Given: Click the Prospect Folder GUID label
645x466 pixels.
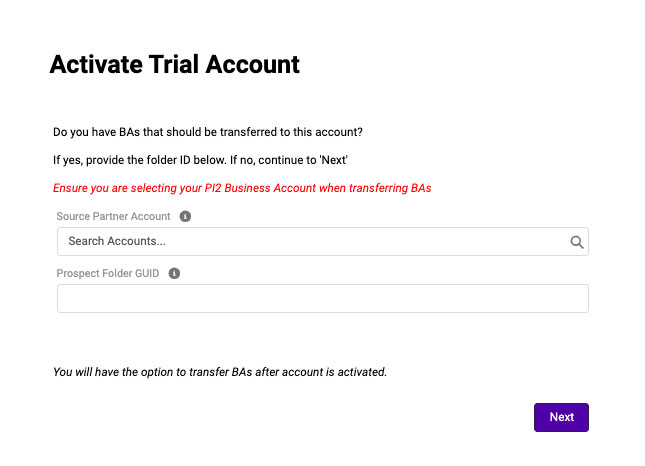Looking at the screenshot, I should pyautogui.click(x=108, y=273).
